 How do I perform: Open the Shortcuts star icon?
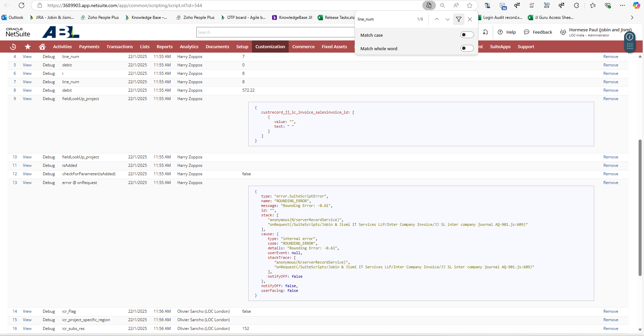pos(28,47)
